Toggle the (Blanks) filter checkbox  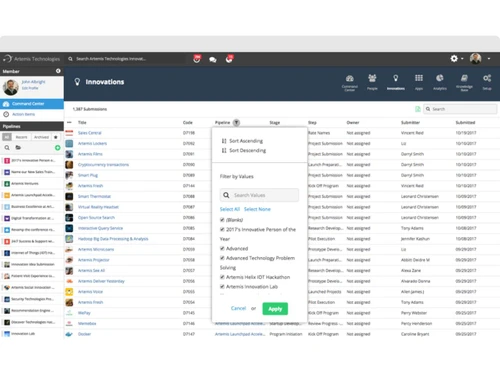click(x=222, y=220)
